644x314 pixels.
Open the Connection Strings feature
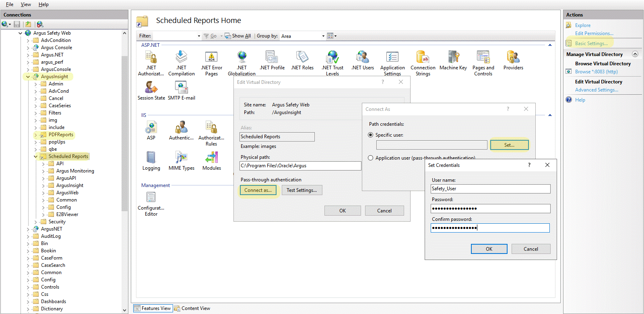tap(423, 63)
